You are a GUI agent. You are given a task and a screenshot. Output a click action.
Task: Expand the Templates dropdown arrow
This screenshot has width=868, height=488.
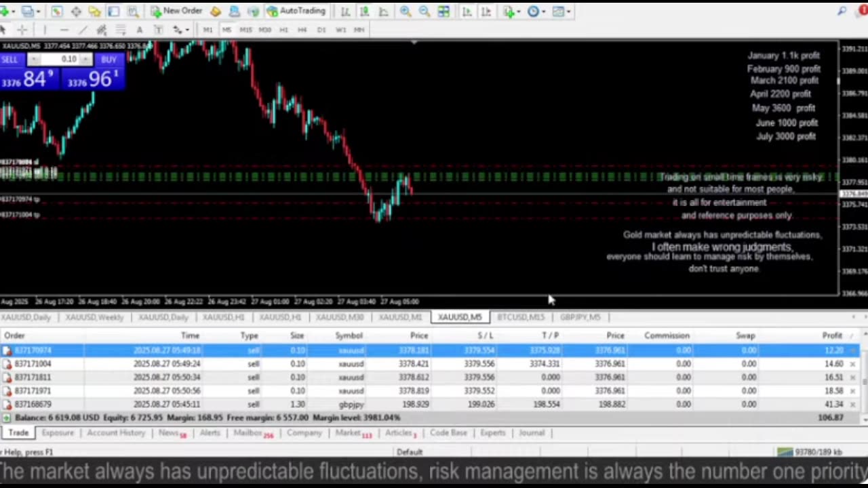[568, 12]
